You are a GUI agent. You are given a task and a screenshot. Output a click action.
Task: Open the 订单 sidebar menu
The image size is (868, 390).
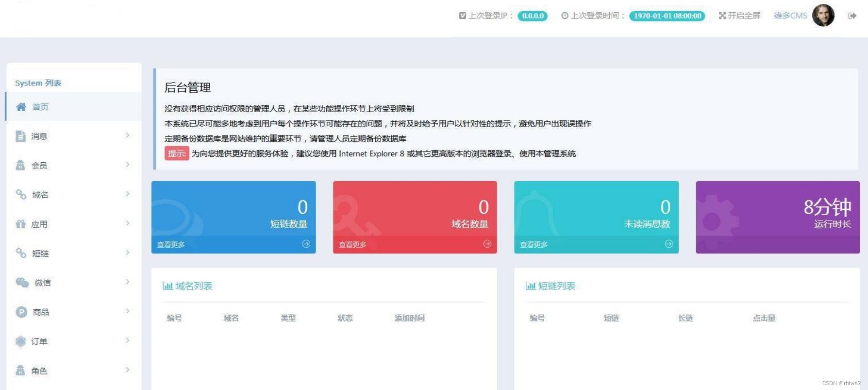pyautogui.click(x=74, y=341)
